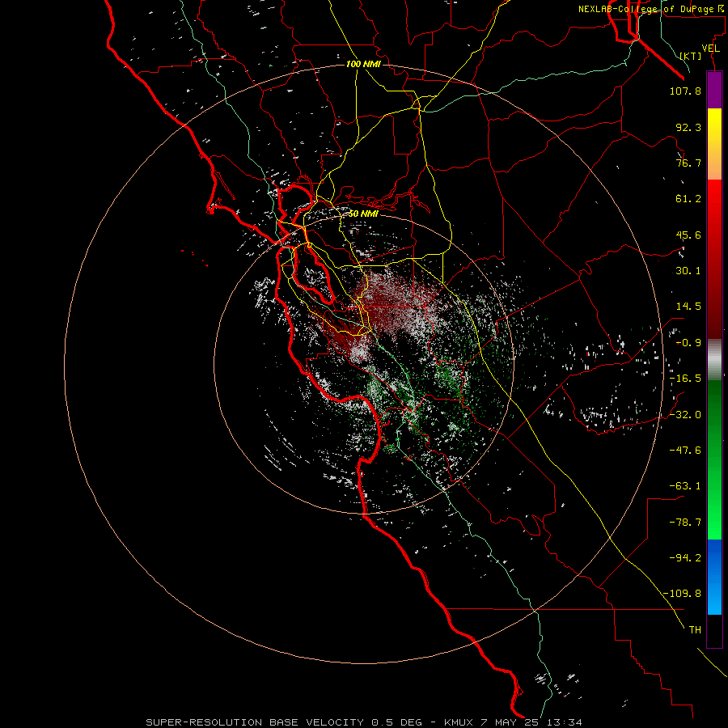This screenshot has width=728, height=728.
Task: Click the 92.3 legend value
Action: [688, 127]
